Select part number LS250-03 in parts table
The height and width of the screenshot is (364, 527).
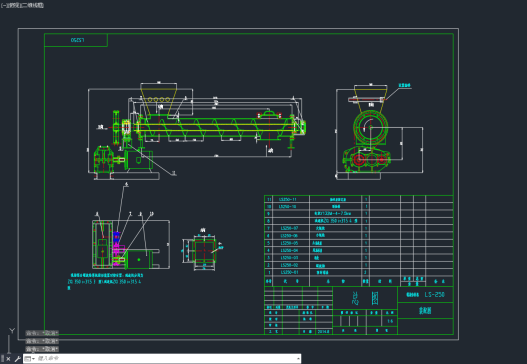coord(289,258)
